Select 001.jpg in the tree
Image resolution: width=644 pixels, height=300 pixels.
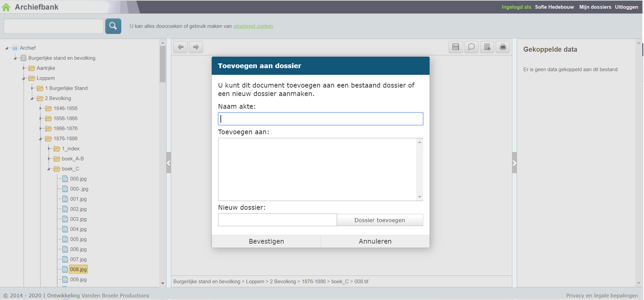point(78,199)
